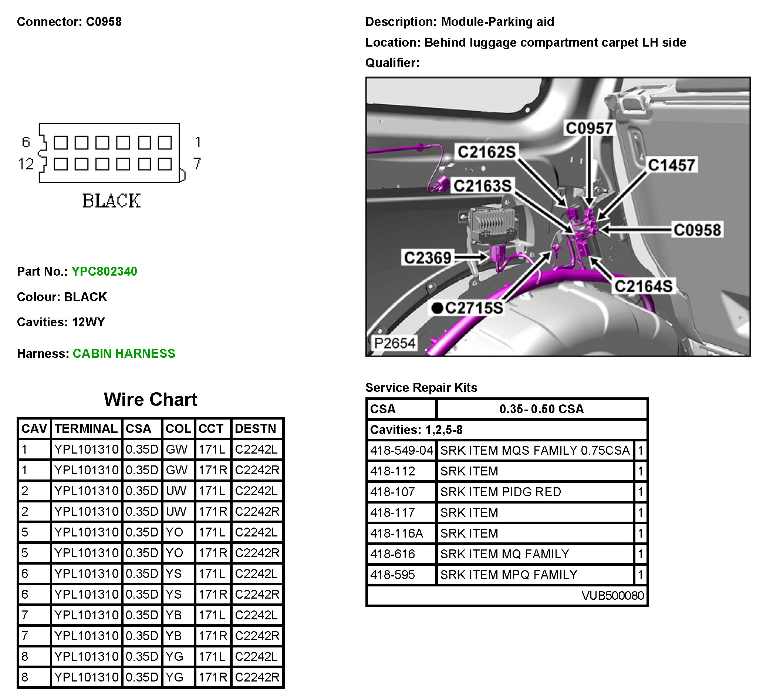This screenshot has height=700, width=763.
Task: Click the 418-595 SRK ITEM MPQ FAMILY row
Action: click(x=508, y=575)
